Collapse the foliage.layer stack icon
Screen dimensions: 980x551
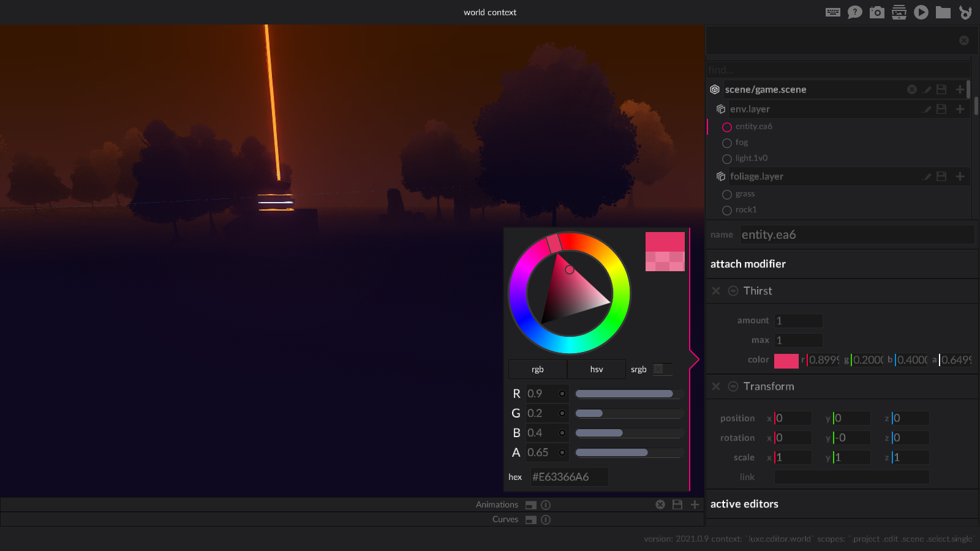(x=721, y=176)
